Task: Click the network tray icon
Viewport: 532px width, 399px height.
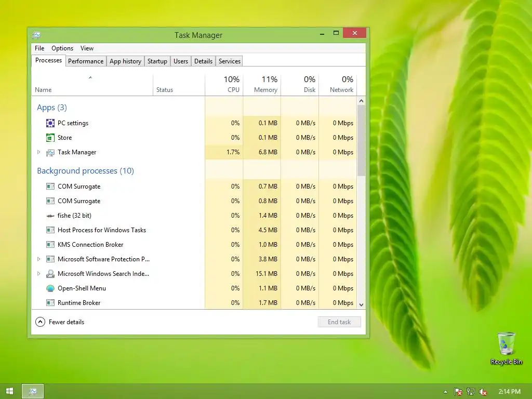Action: (x=471, y=392)
